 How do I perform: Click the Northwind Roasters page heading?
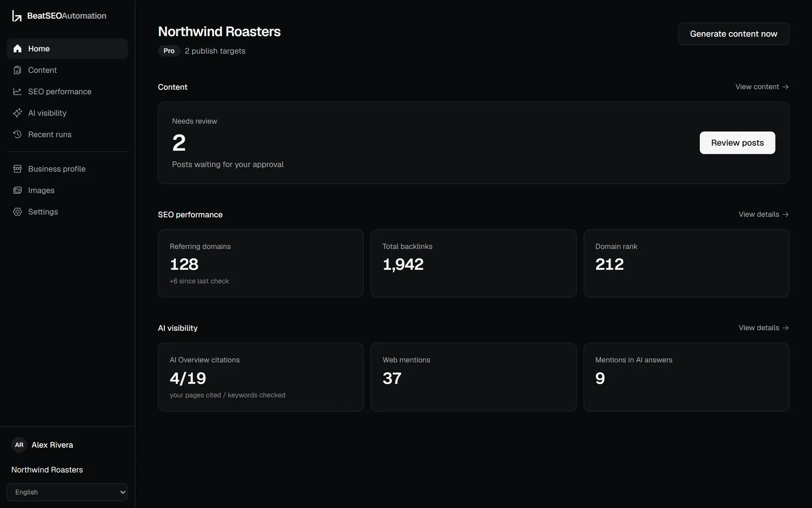(219, 32)
